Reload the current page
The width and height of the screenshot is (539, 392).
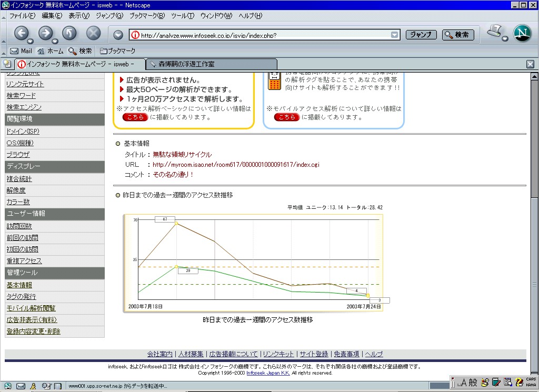pos(69,34)
